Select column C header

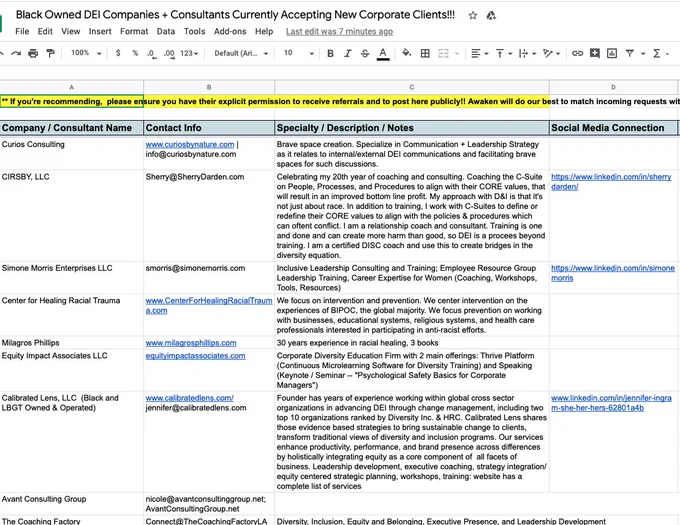point(412,87)
